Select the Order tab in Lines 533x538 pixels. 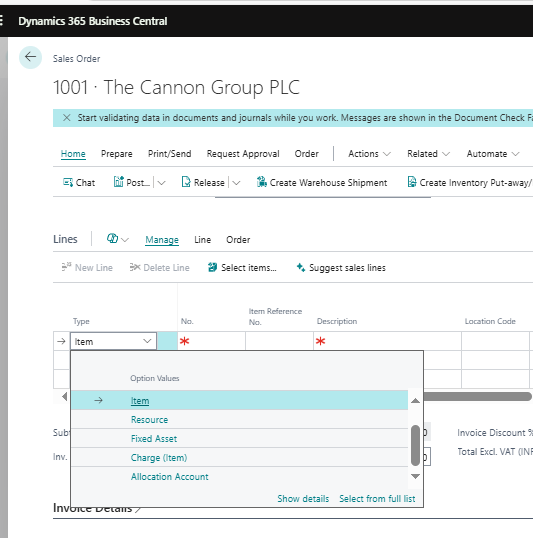(x=238, y=239)
